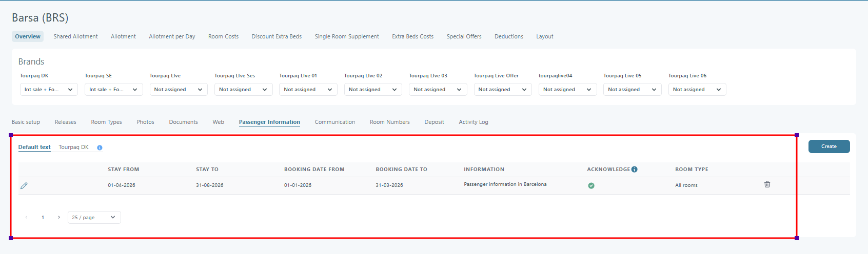Select the Room Types sub-tab
868x254 pixels.
click(x=106, y=122)
